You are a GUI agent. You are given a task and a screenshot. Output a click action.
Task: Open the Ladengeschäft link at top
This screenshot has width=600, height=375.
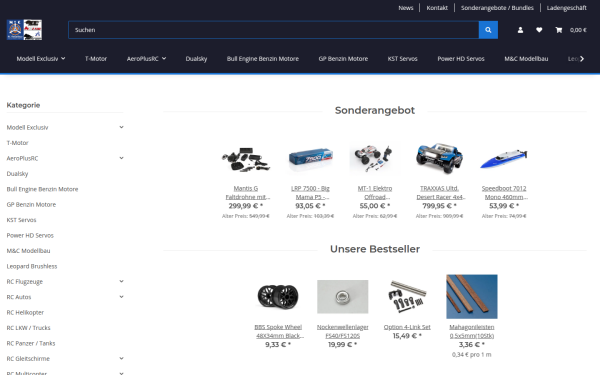(566, 8)
